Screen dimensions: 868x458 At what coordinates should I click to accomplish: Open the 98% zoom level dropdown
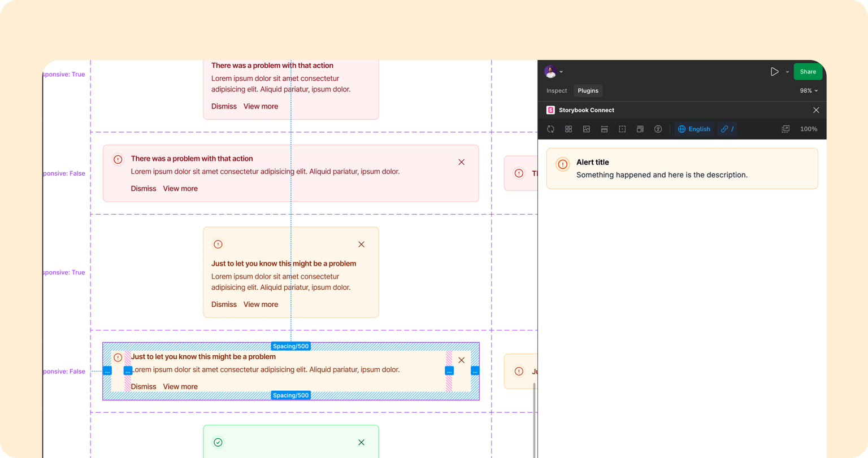point(809,90)
